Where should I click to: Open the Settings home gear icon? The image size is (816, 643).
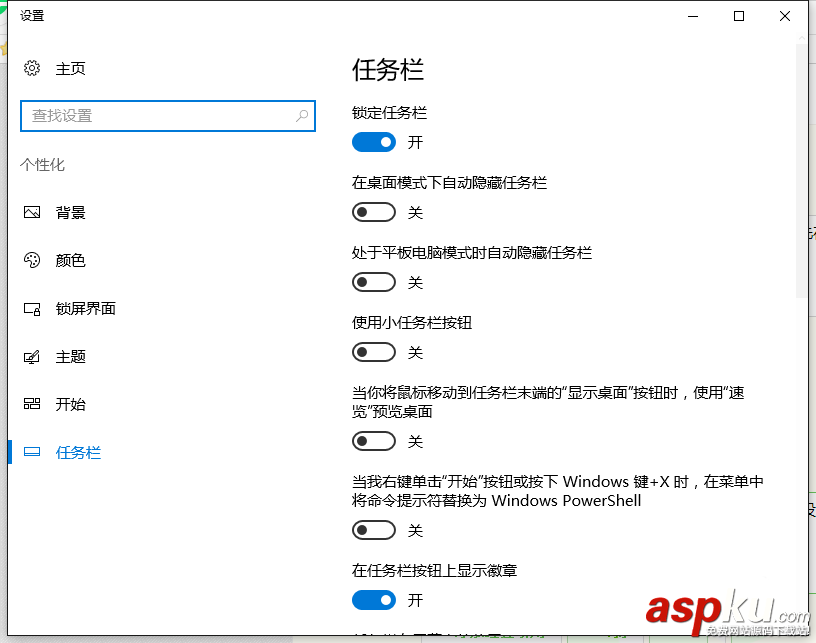tap(31, 68)
